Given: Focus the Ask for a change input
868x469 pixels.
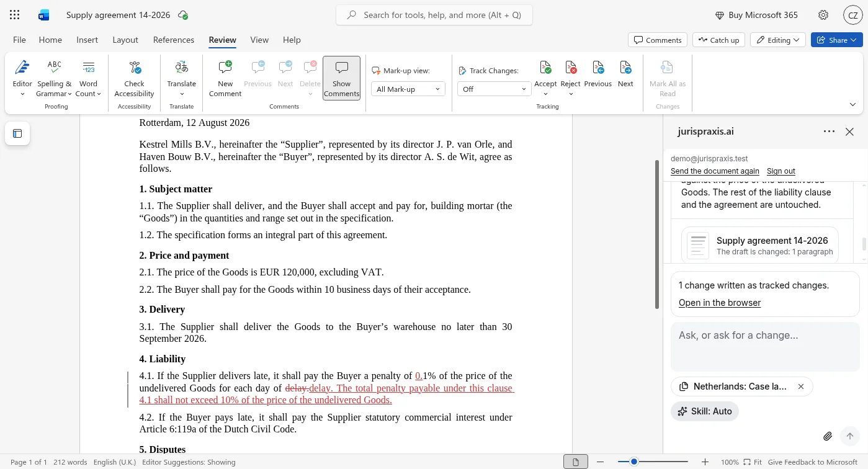Looking at the screenshot, I should coord(765,346).
